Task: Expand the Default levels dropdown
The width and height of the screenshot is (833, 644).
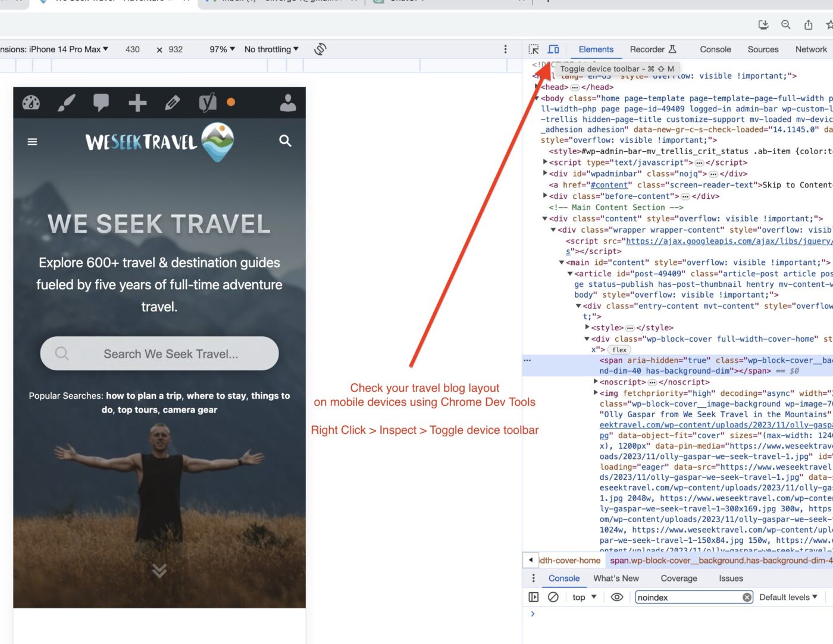Action: pyautogui.click(x=788, y=597)
